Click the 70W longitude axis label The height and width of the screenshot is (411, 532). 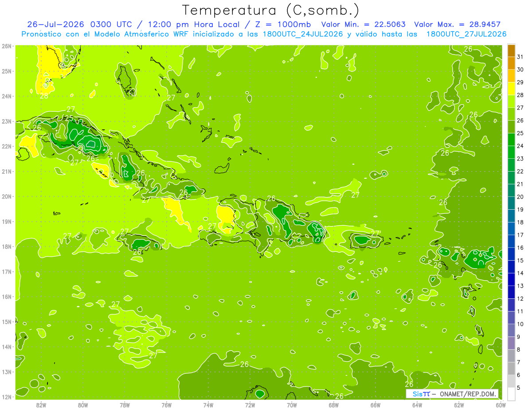point(292,405)
